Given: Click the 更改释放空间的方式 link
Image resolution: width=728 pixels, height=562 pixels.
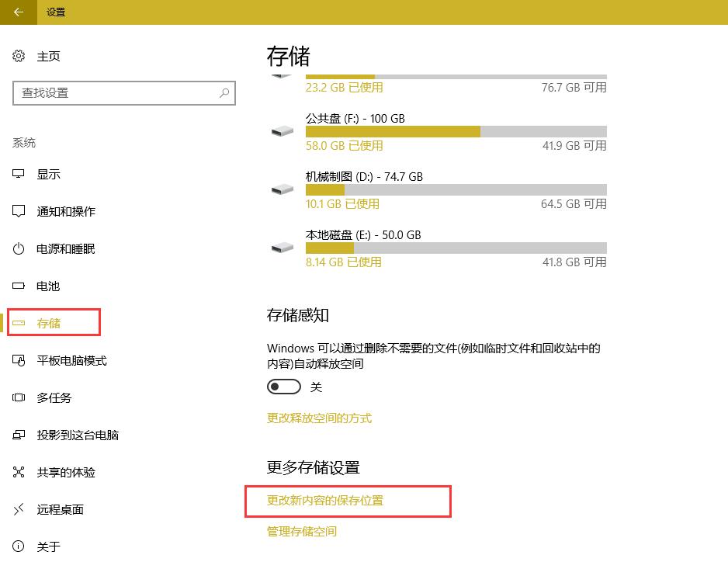Looking at the screenshot, I should (x=320, y=418).
